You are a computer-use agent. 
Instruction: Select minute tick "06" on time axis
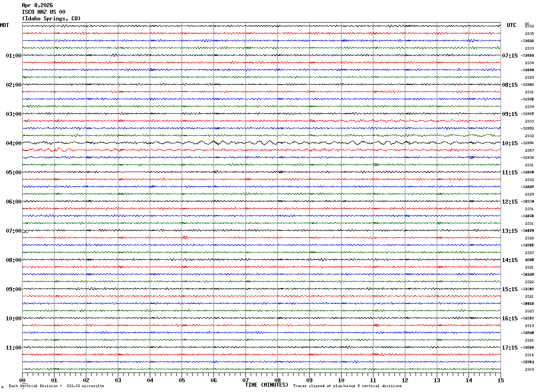click(x=214, y=380)
